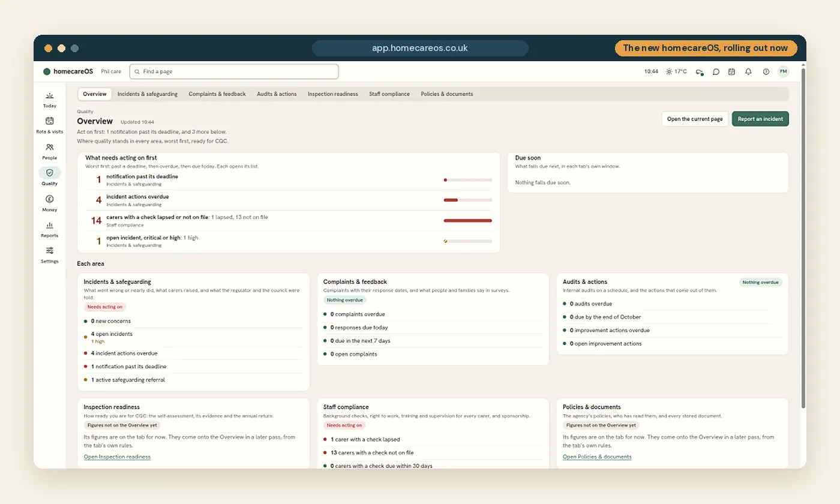Click the Report an incident button
Image resolution: width=840 pixels, height=504 pixels.
tap(760, 119)
